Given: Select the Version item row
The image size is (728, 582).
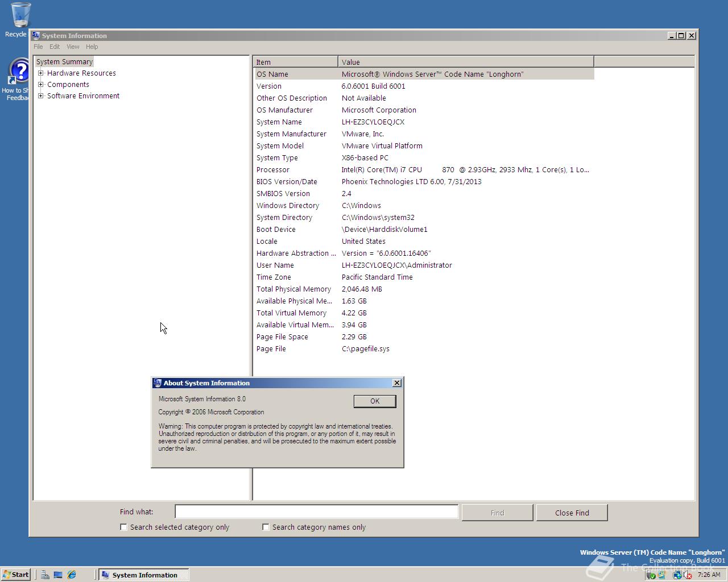Looking at the screenshot, I should point(424,86).
